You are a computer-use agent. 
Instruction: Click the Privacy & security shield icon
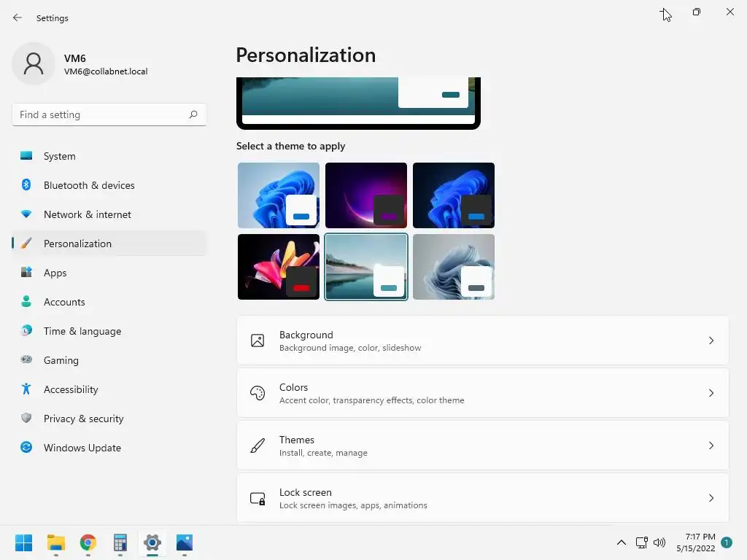click(x=26, y=418)
